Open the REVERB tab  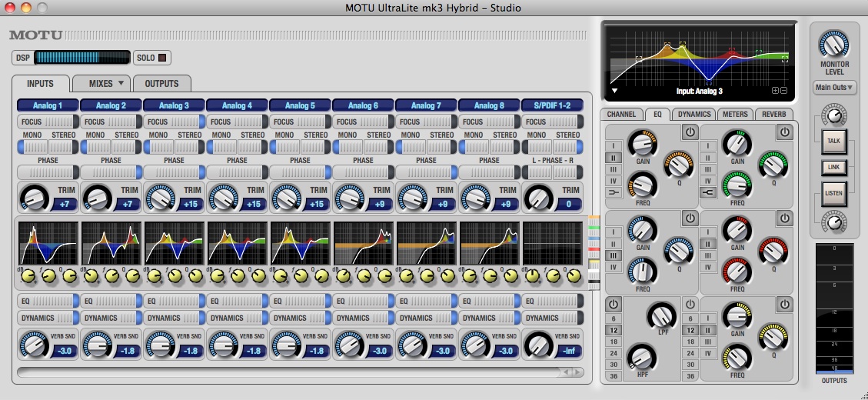coord(773,114)
